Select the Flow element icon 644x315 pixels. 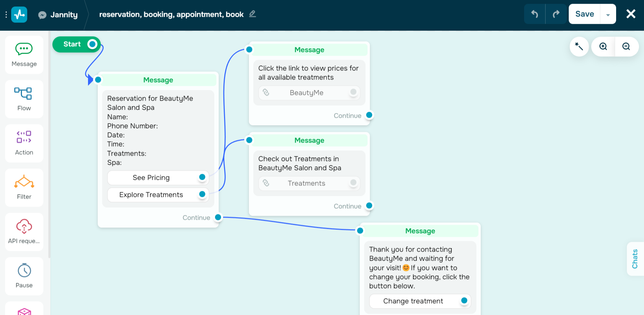[24, 99]
